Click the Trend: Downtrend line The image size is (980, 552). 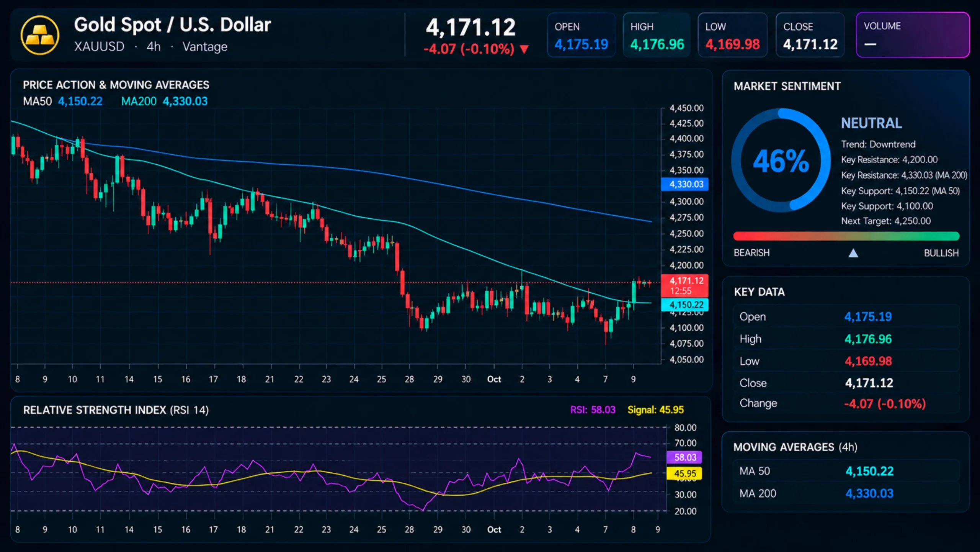pos(878,144)
